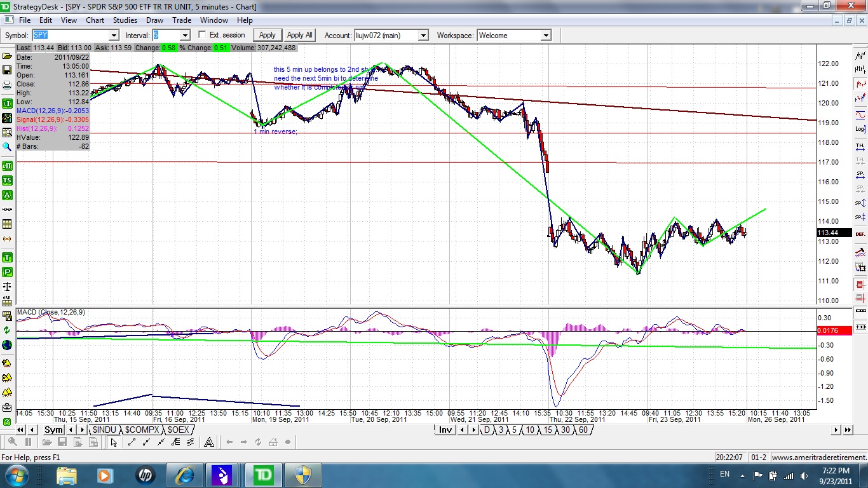Select the 15 minute interval tab
Screen dimensions: 868x488
tap(547, 430)
